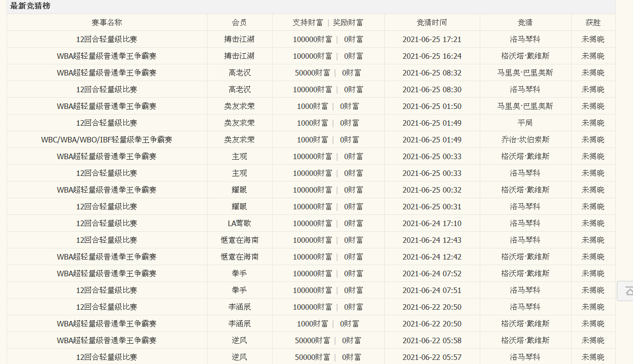The height and width of the screenshot is (364, 633).
Task: Click the WBC/WBA/WBO/IBF轻量级拳王争霸赛 event name
Action: pos(107,139)
